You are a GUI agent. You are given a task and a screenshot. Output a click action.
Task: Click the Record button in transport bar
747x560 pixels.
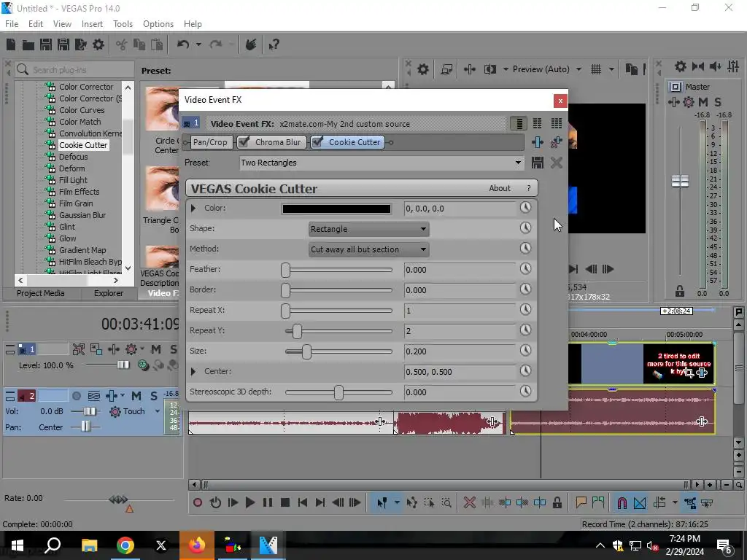(198, 502)
